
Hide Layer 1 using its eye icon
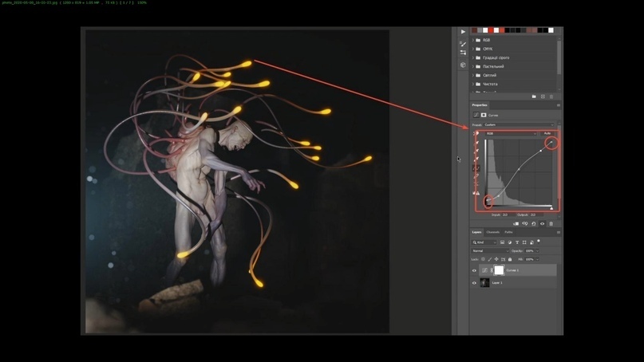point(474,283)
